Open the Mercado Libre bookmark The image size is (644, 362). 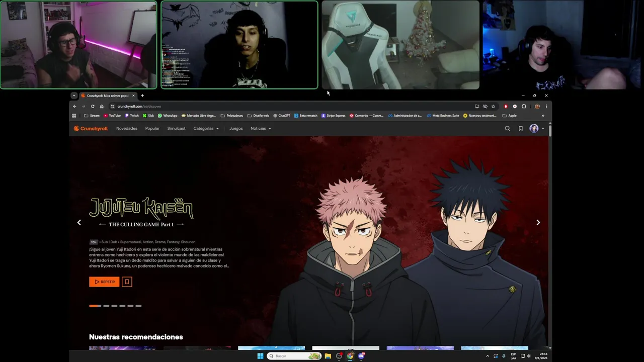click(199, 116)
